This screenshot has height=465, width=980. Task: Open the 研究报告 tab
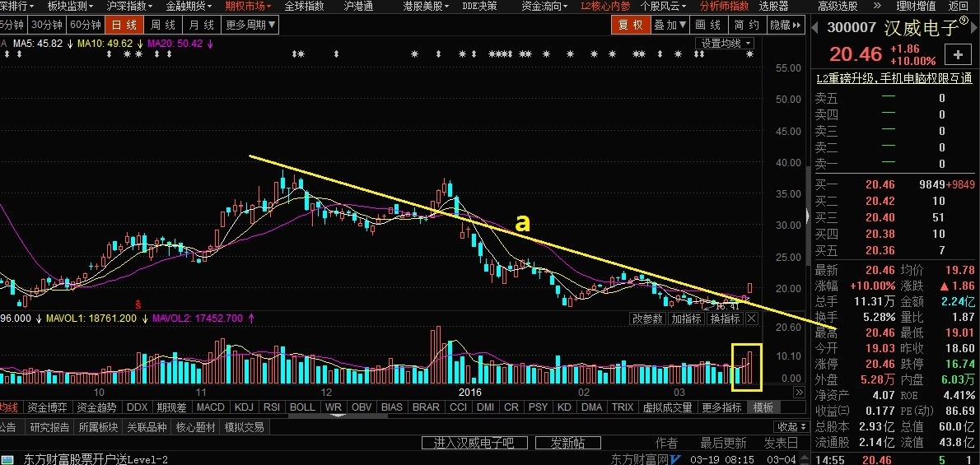click(49, 427)
